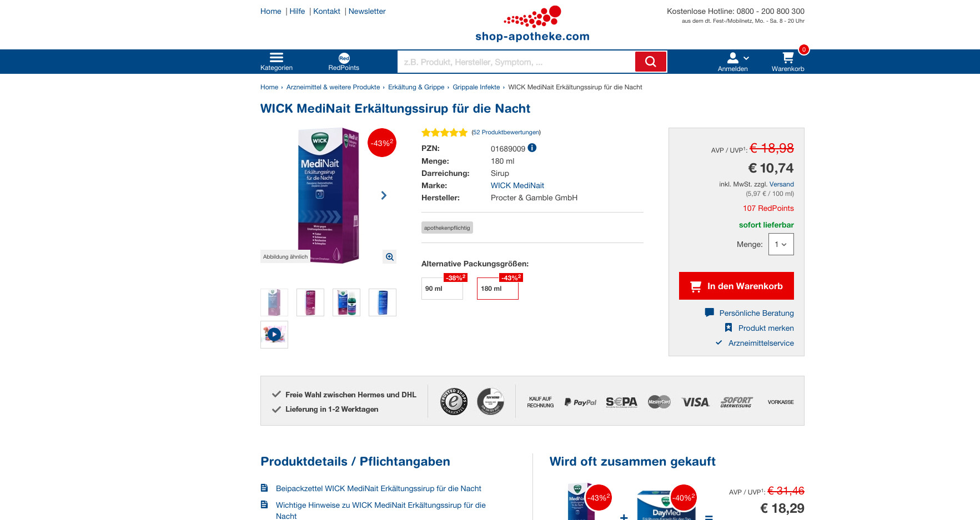
Task: Open the WICK MediNait brand link
Action: point(517,185)
